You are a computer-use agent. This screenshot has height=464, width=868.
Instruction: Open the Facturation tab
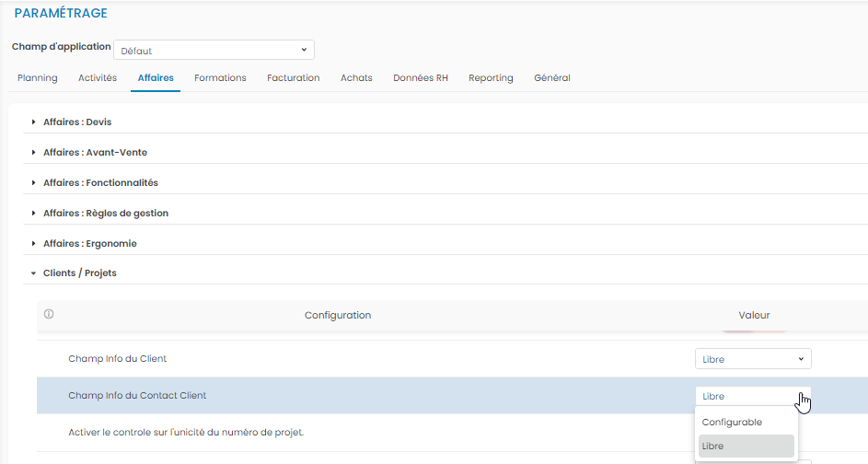(294, 78)
